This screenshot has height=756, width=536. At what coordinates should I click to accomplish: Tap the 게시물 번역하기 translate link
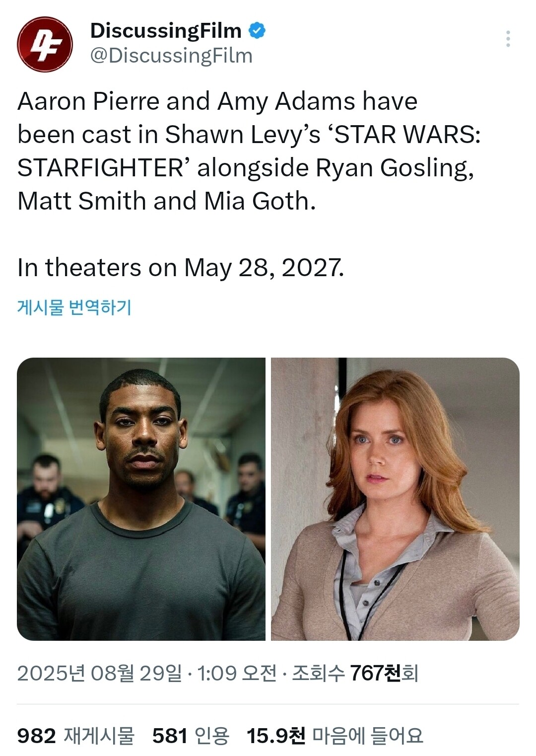(x=74, y=307)
